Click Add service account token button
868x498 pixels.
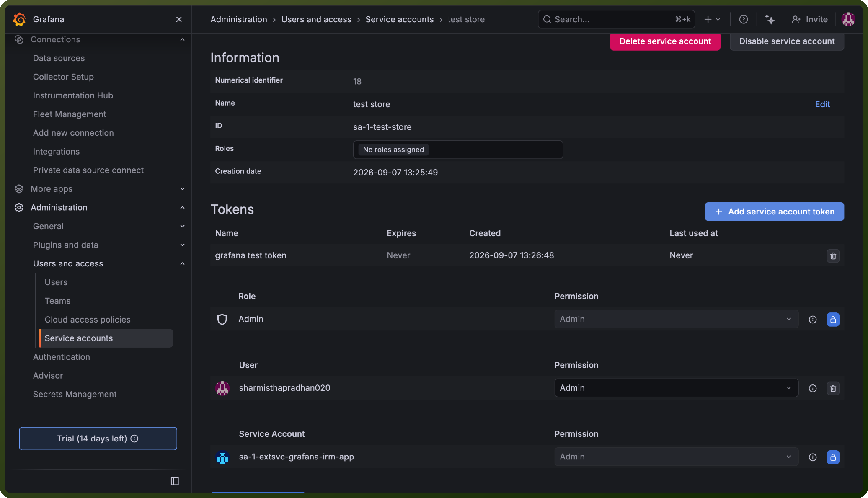click(774, 212)
